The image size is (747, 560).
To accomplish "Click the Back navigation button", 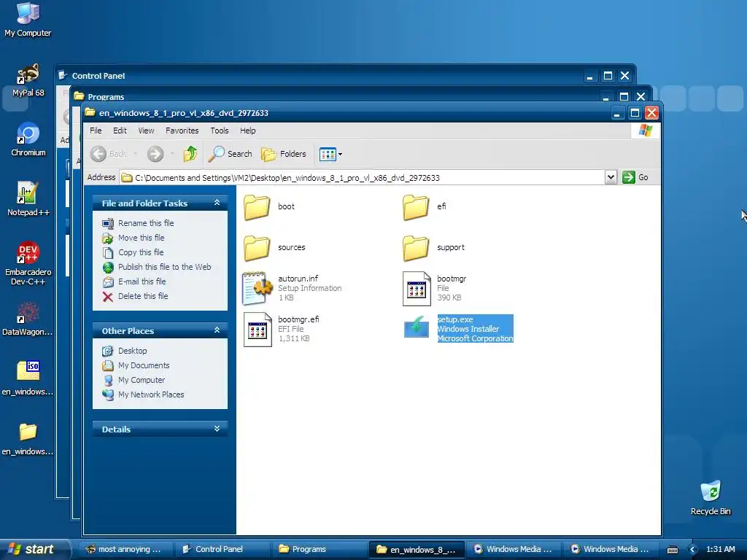I will [x=109, y=154].
